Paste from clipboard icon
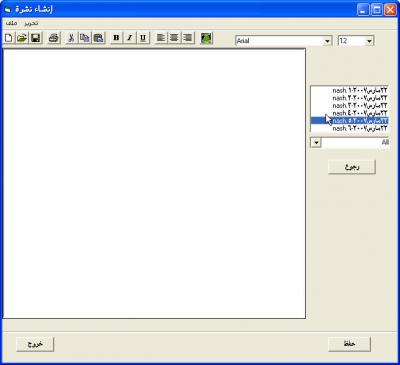Viewport: 400px width, 365px height. coord(98,38)
